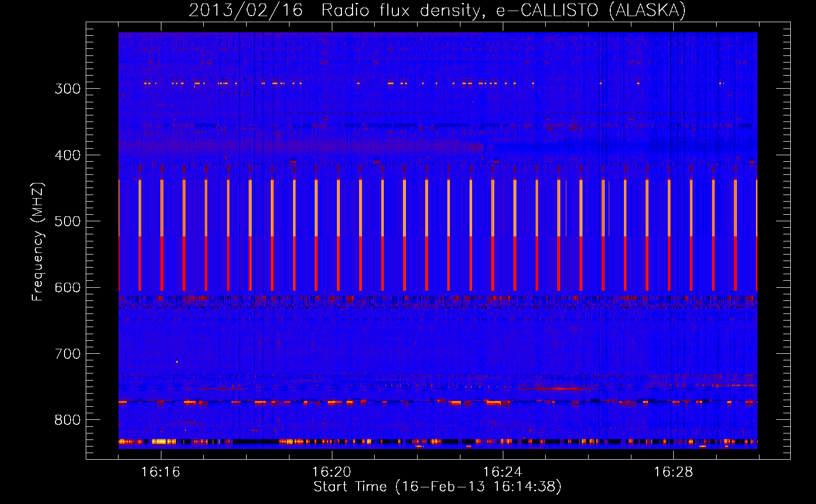Click the 16:28 time tick label
This screenshot has width=816, height=504.
674,472
